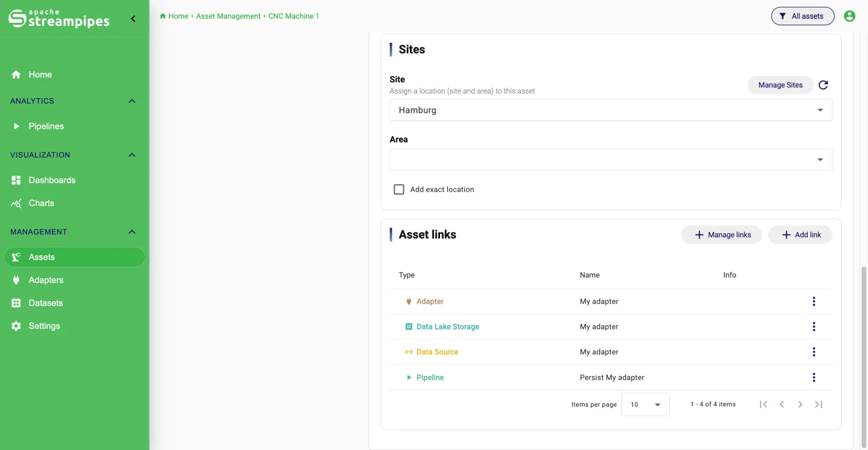Collapse the VISUALIZATION section

pos(132,155)
